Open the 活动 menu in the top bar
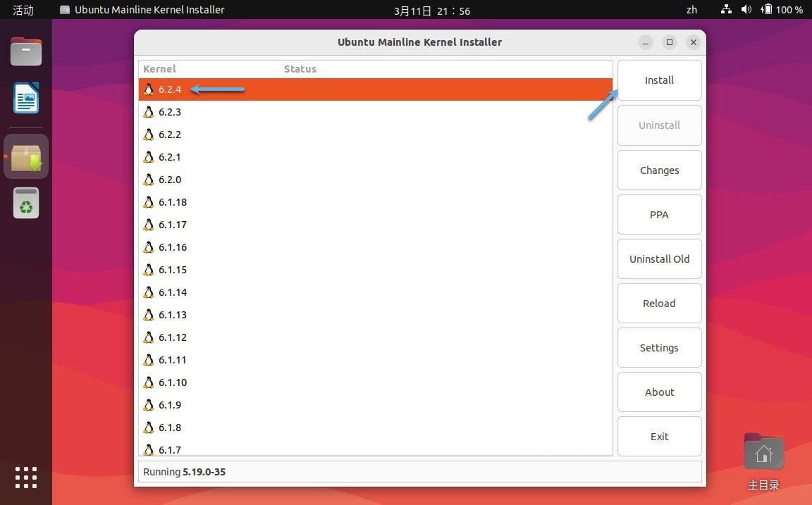The height and width of the screenshot is (505, 812). pos(22,10)
